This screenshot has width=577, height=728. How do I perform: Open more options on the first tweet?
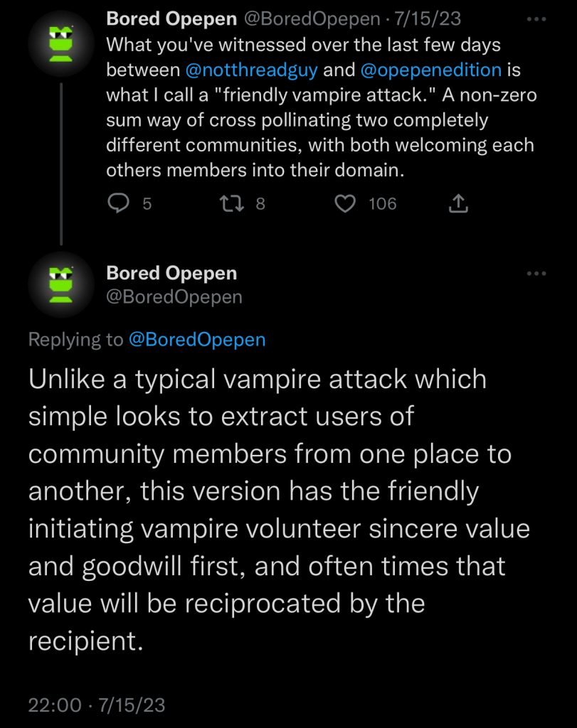(535, 21)
